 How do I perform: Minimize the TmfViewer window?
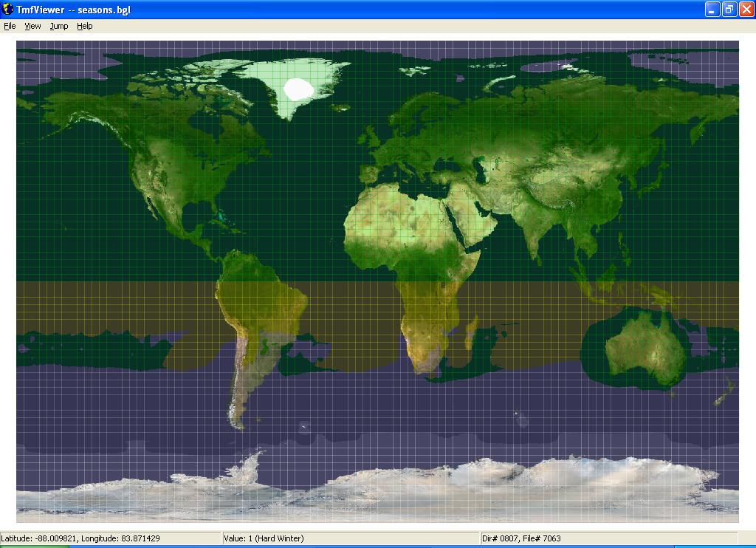[712, 10]
